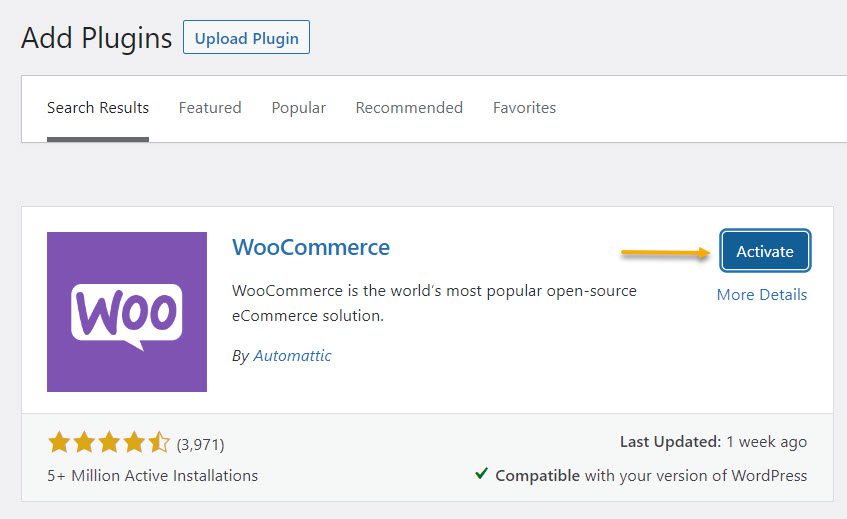Image resolution: width=847 pixels, height=519 pixels.
Task: Open the WooCommerce plugin title link
Action: tap(311, 247)
